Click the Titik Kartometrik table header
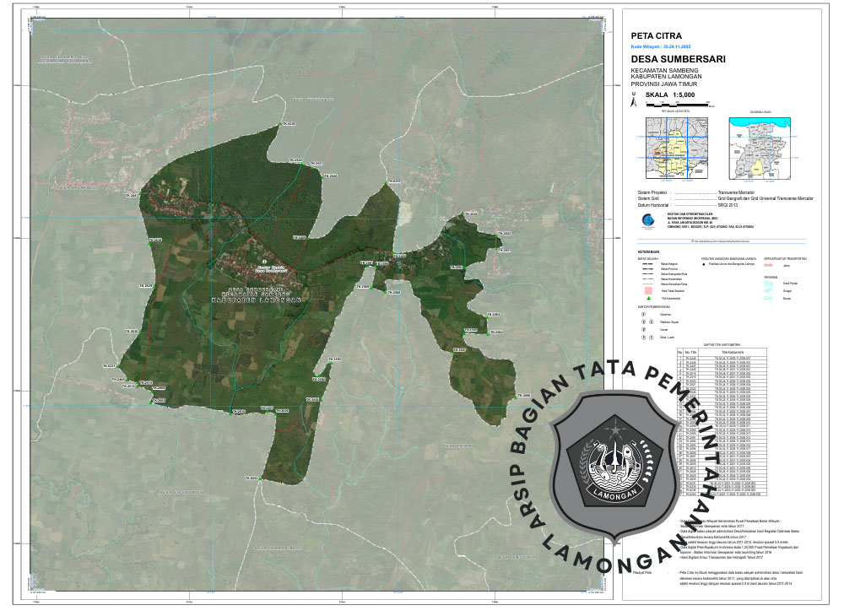 point(732,352)
